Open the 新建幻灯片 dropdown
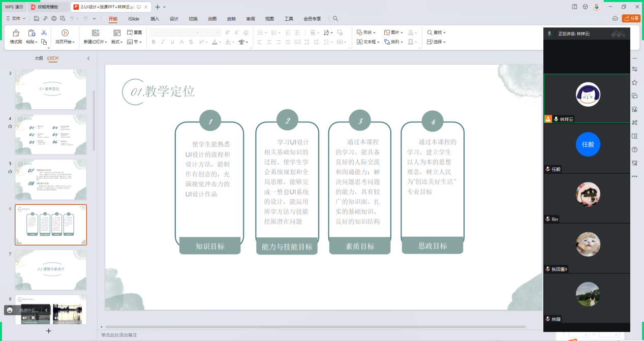Screen dimensions: 644x341 [96, 42]
